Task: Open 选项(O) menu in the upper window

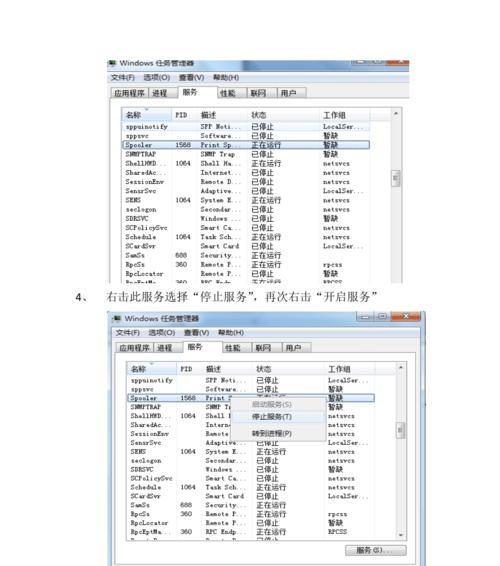Action: point(157,78)
